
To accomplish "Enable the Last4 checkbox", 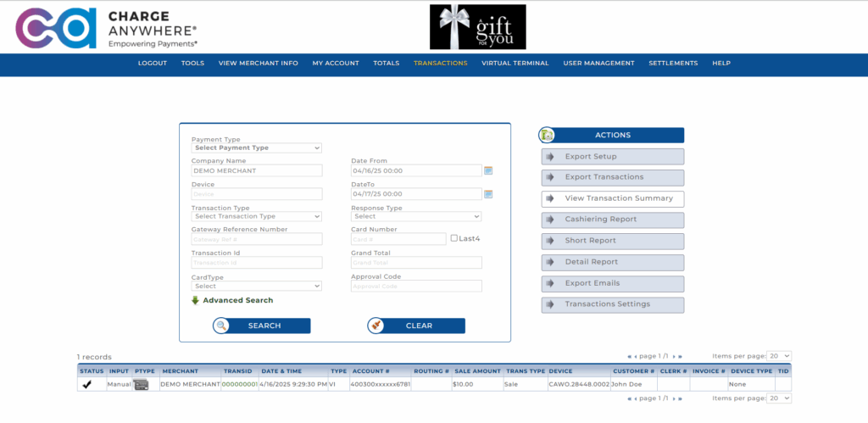I will click(455, 239).
